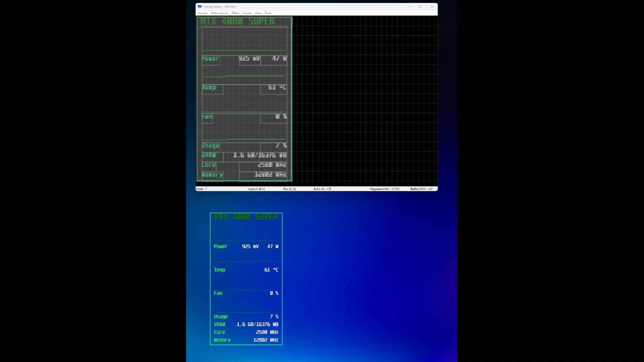
Task: Click the "Undo : 7" status bar entry
Action: [x=202, y=189]
